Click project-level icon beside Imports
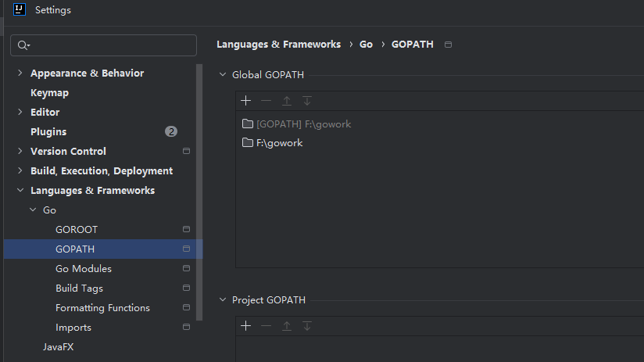 click(x=186, y=327)
